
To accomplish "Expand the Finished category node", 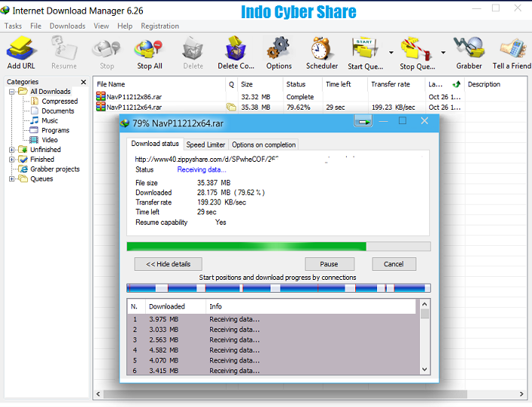I will point(12,160).
